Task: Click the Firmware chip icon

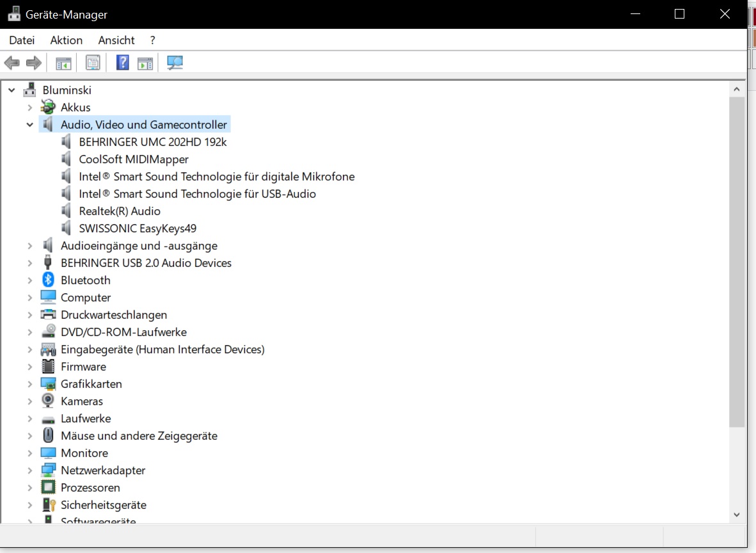Action: (48, 366)
